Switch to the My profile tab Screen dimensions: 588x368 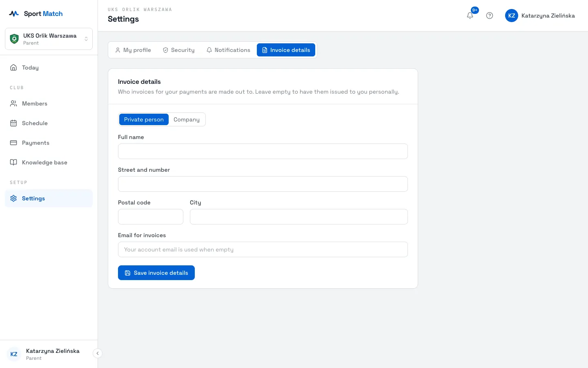tap(133, 50)
